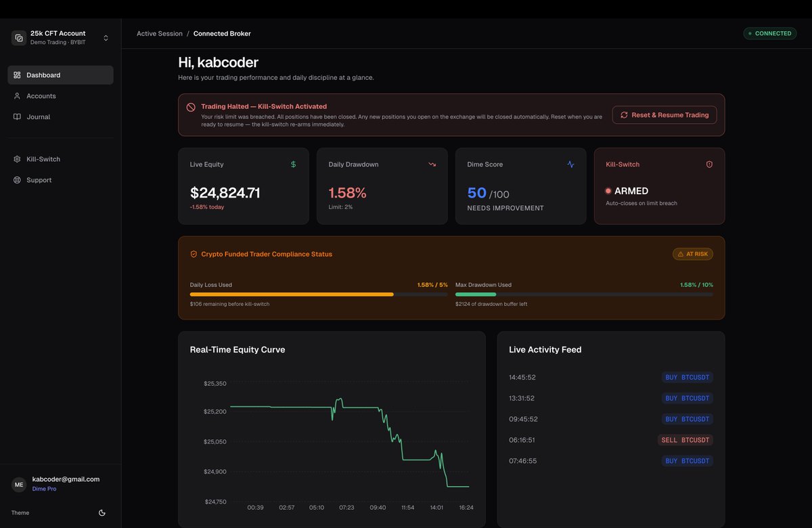Click the CONNECTED status badge
812x528 pixels.
point(770,33)
